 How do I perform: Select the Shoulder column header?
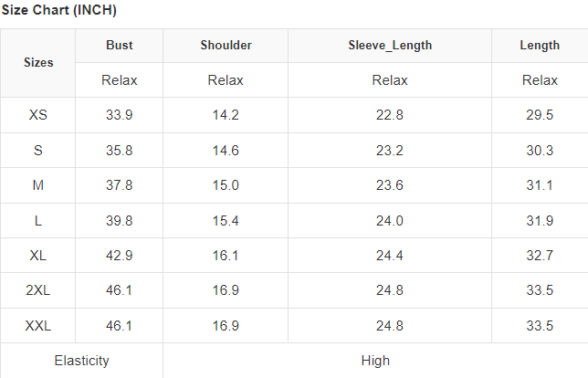[x=226, y=45]
